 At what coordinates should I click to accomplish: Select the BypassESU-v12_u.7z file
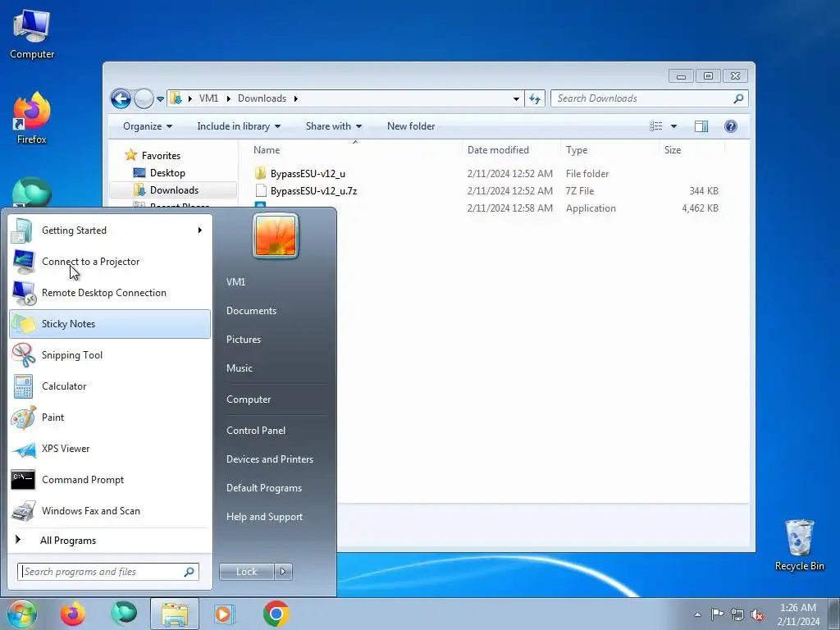[x=313, y=190]
